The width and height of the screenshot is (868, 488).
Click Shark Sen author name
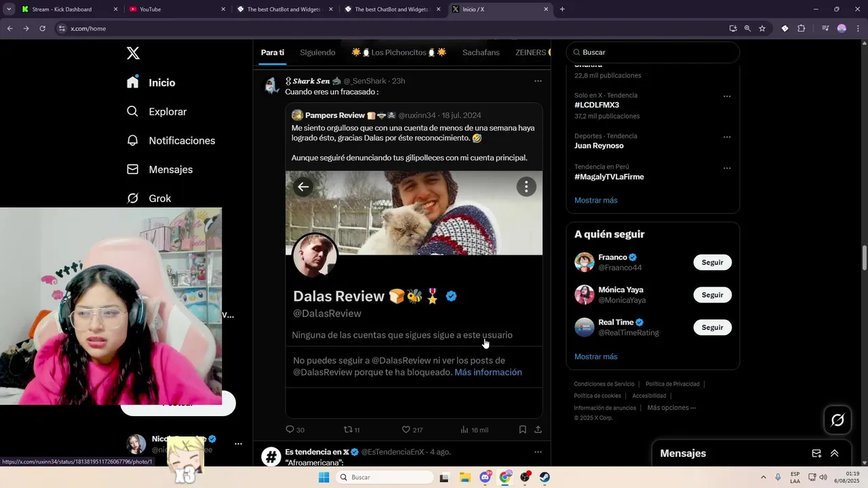(x=312, y=81)
